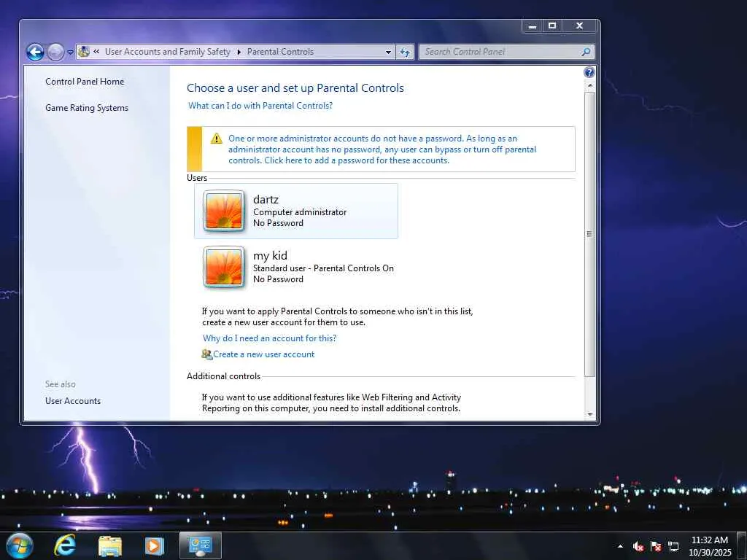This screenshot has width=747, height=560.
Task: Click the Control Panel address bar icon
Action: tap(83, 52)
